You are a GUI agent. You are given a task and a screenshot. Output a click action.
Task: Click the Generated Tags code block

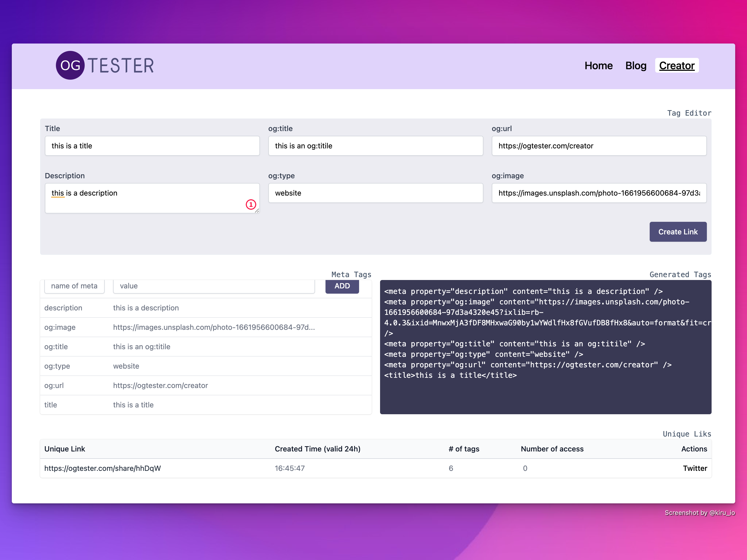click(545, 347)
